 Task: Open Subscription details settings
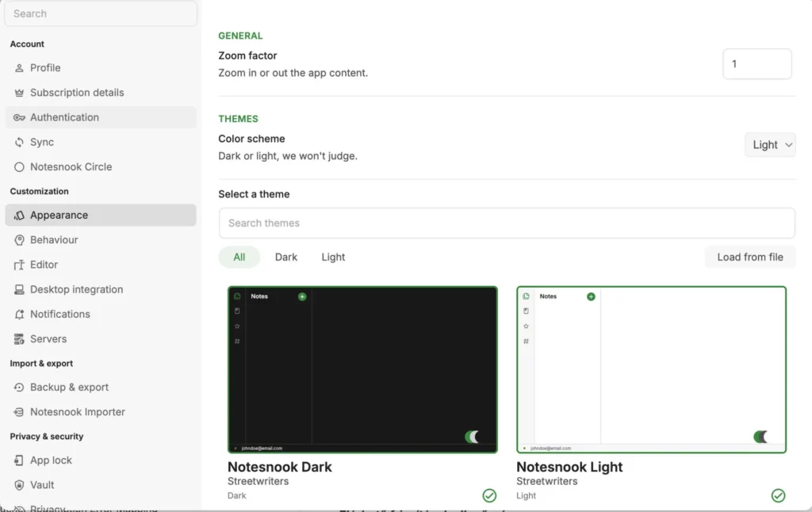tap(101, 93)
